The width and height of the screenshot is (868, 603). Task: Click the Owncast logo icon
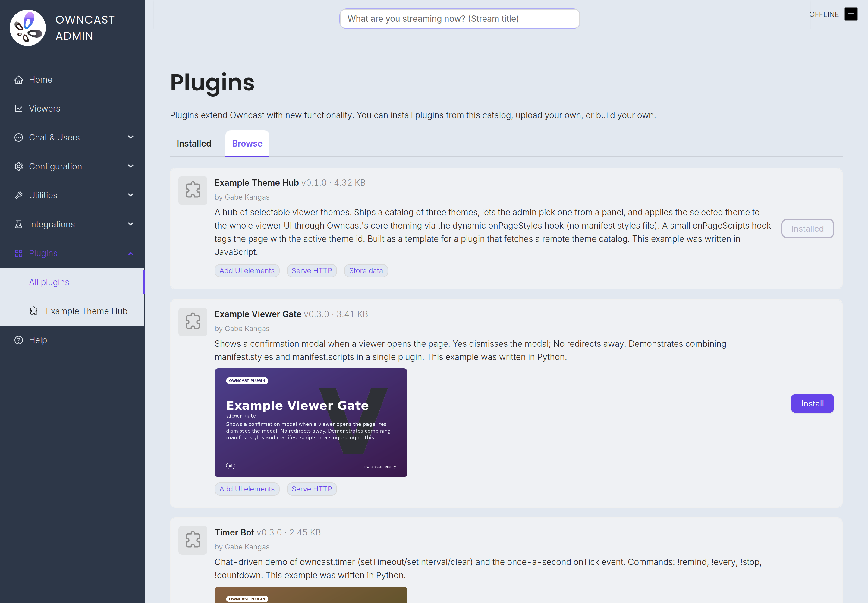point(27,27)
